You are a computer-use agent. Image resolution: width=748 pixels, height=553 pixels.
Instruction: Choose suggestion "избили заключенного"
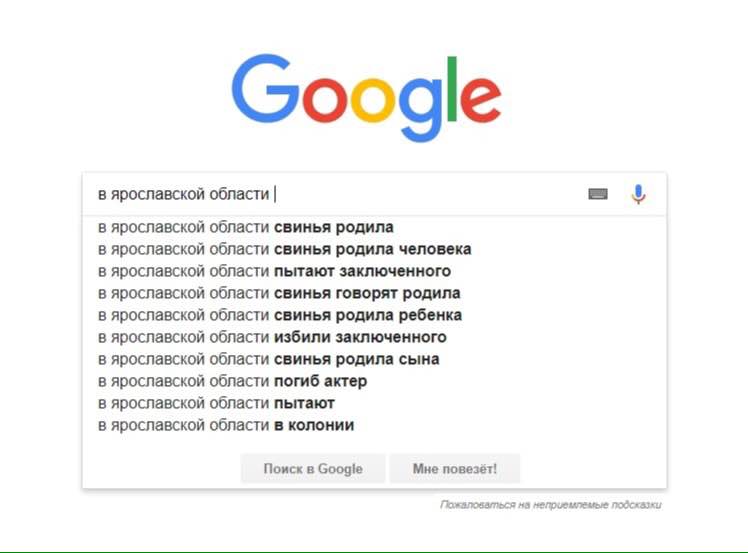[374, 337]
